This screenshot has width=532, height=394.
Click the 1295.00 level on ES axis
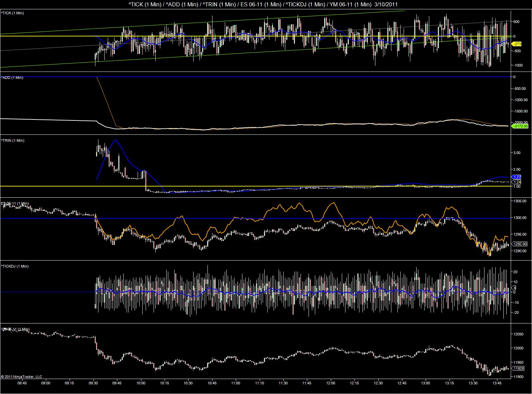pos(520,234)
